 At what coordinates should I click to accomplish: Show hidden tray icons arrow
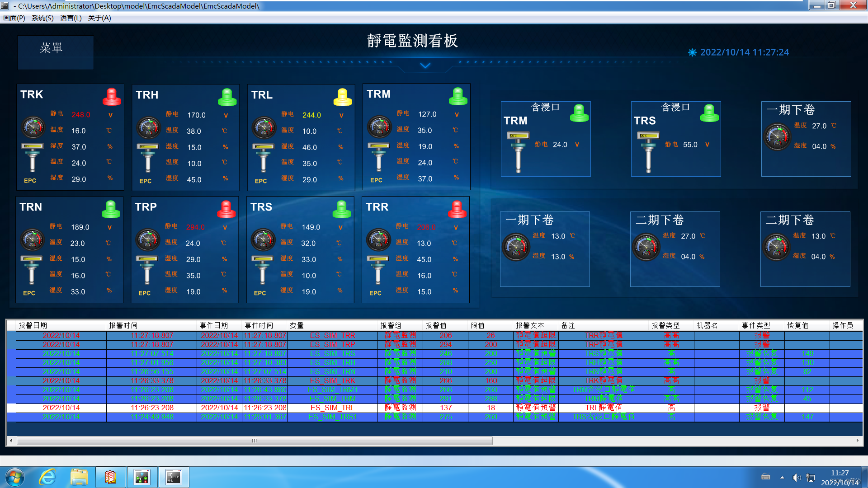782,478
